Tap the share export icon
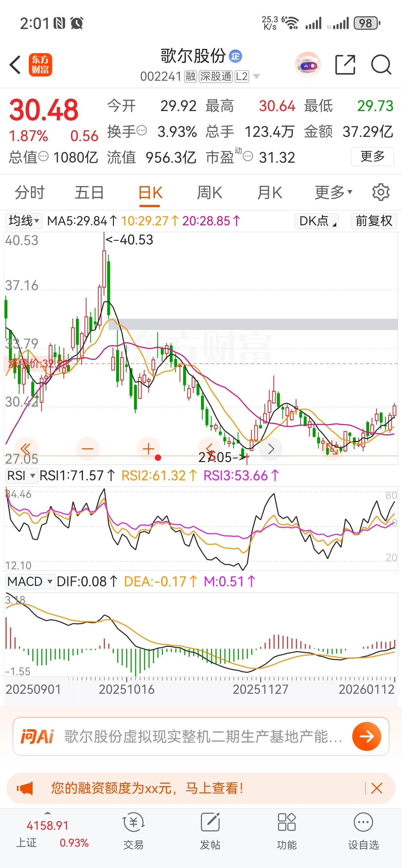402x868 pixels. pyautogui.click(x=346, y=64)
